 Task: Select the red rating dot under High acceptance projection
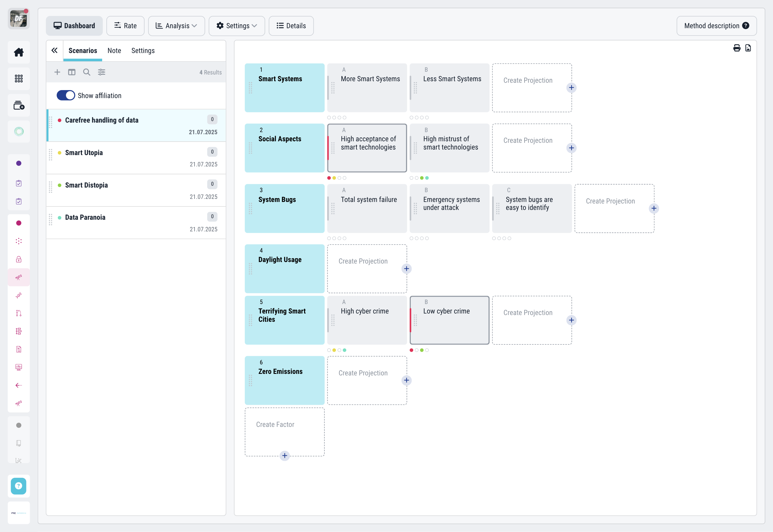tap(329, 178)
